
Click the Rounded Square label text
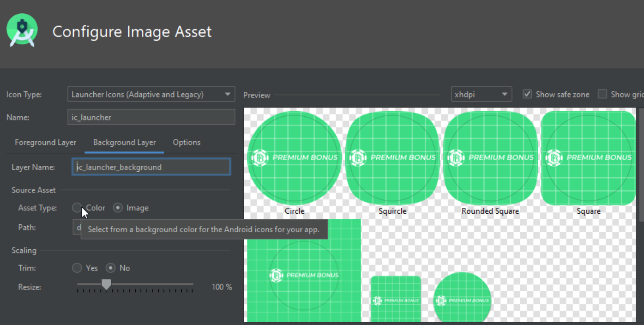(490, 211)
